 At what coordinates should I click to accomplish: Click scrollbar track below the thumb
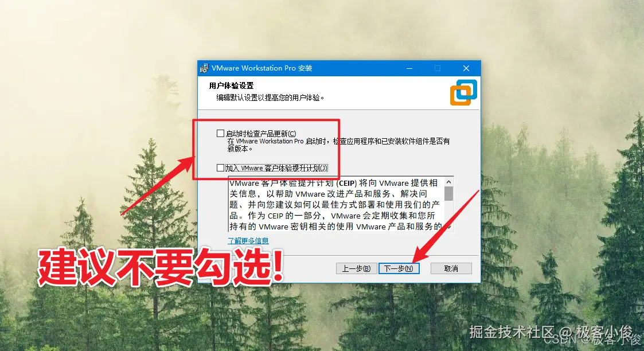pos(449,212)
